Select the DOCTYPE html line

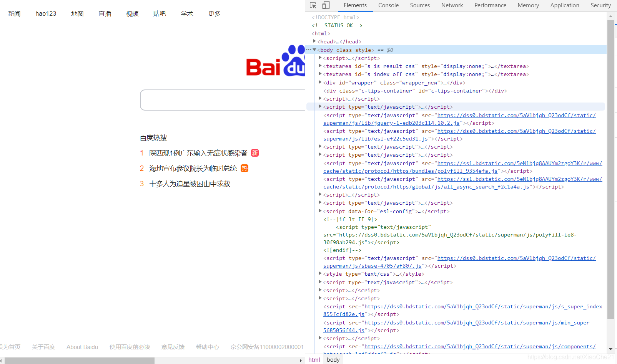[x=335, y=17]
